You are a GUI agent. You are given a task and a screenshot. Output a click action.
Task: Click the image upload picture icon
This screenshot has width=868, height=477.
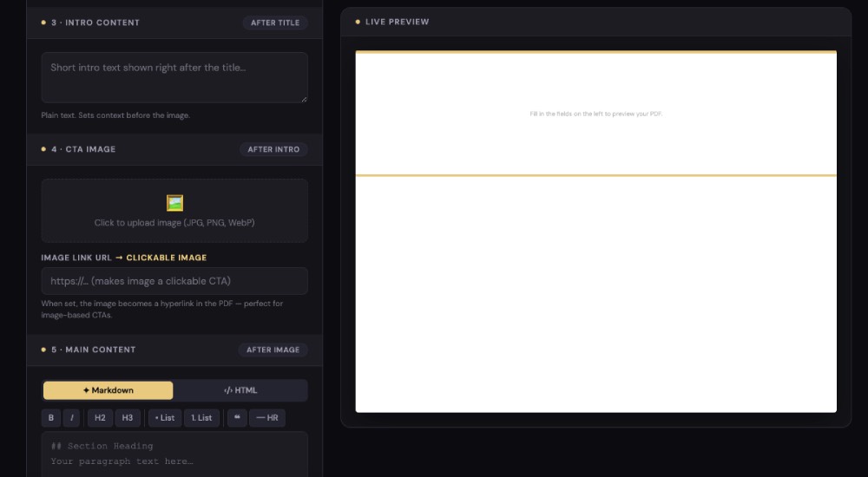[174, 203]
